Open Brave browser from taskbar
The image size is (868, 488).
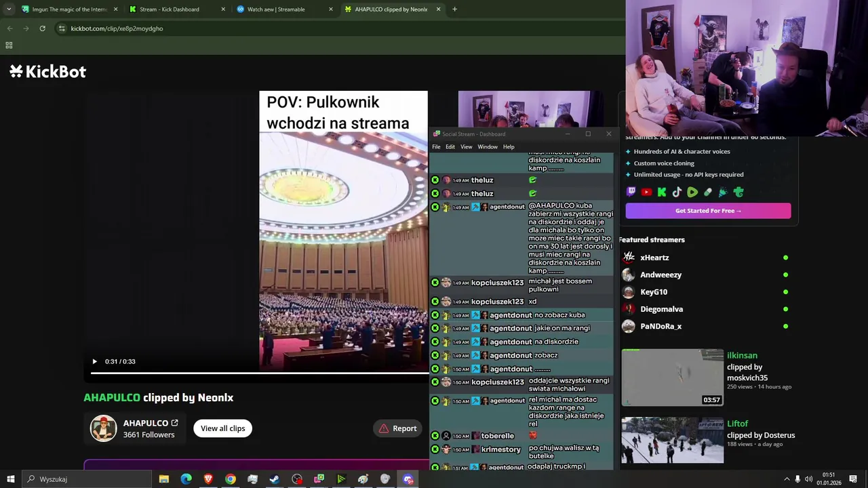tap(208, 479)
